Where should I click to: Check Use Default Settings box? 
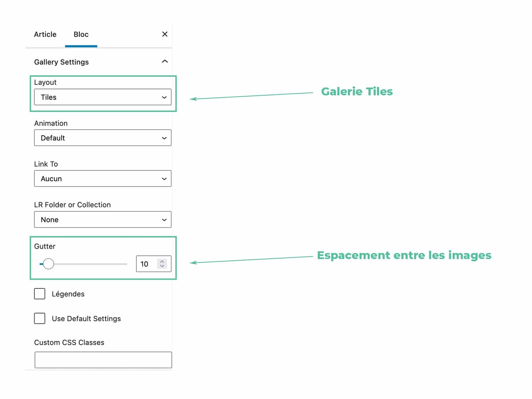click(40, 318)
